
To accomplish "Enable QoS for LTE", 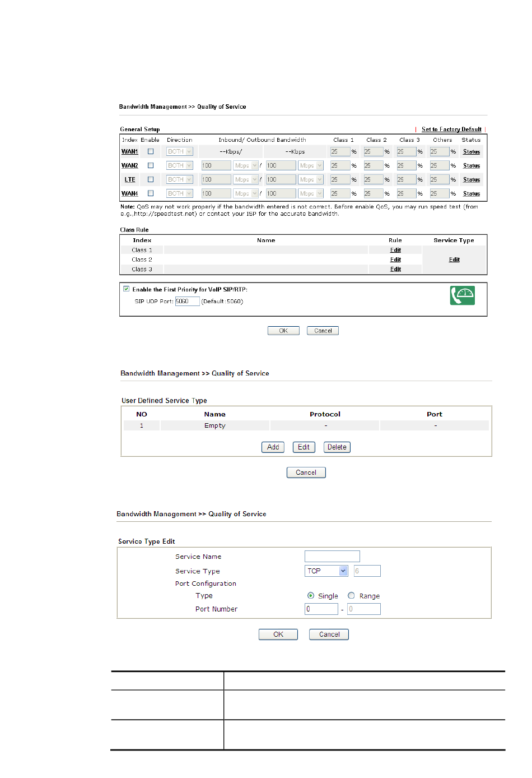I will (x=151, y=179).
